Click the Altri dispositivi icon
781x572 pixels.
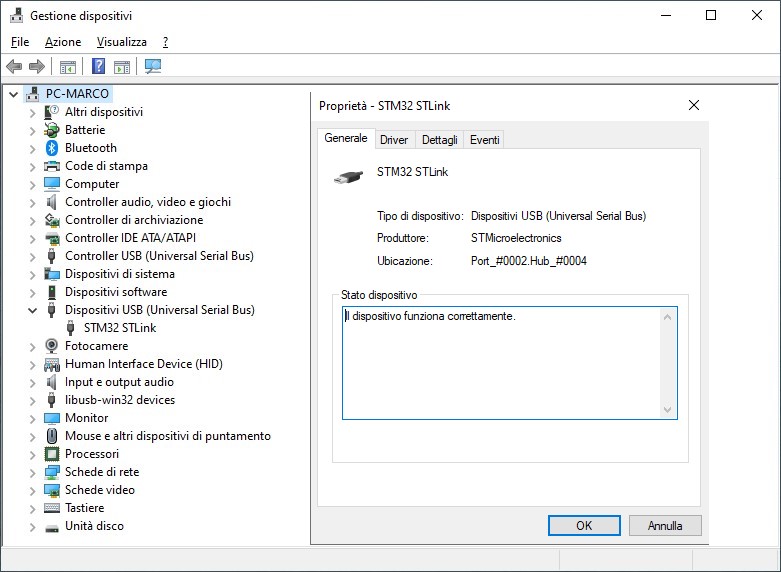click(x=52, y=112)
